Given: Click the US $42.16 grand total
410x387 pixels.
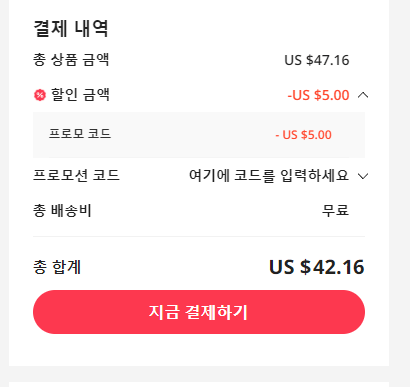Looking at the screenshot, I should (x=317, y=267).
